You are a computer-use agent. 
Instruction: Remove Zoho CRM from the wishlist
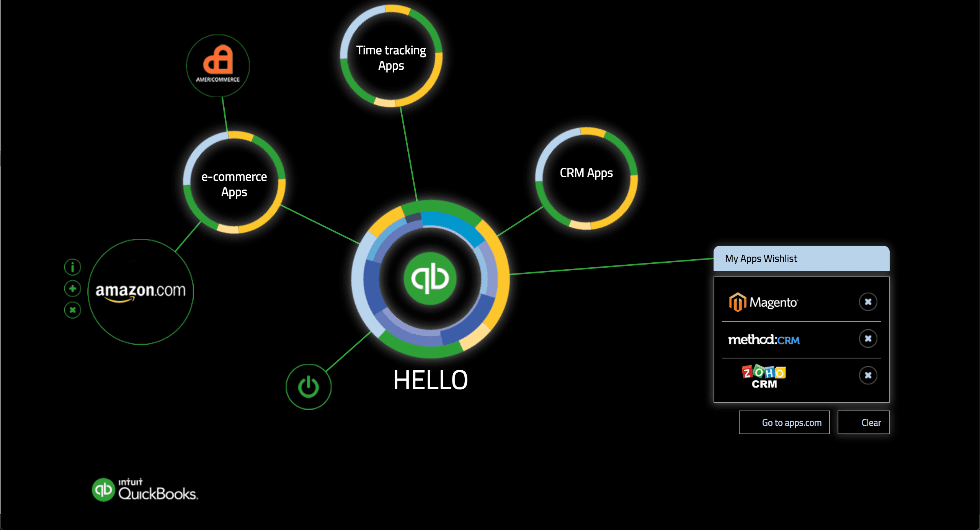868,376
